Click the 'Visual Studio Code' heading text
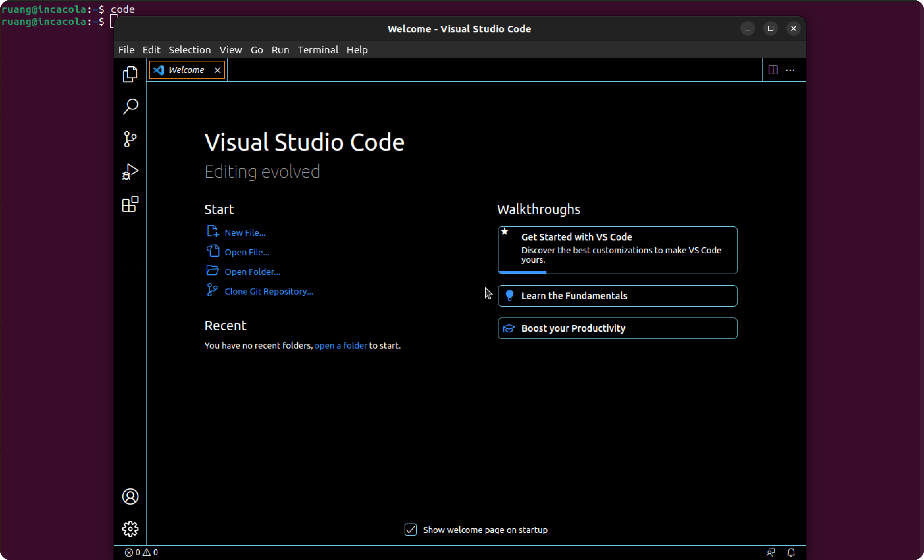 click(x=304, y=142)
